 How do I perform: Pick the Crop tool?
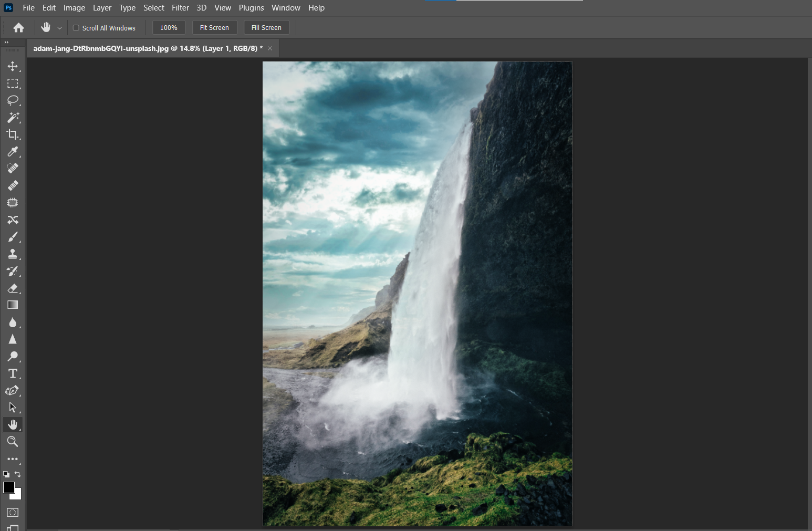(x=13, y=134)
